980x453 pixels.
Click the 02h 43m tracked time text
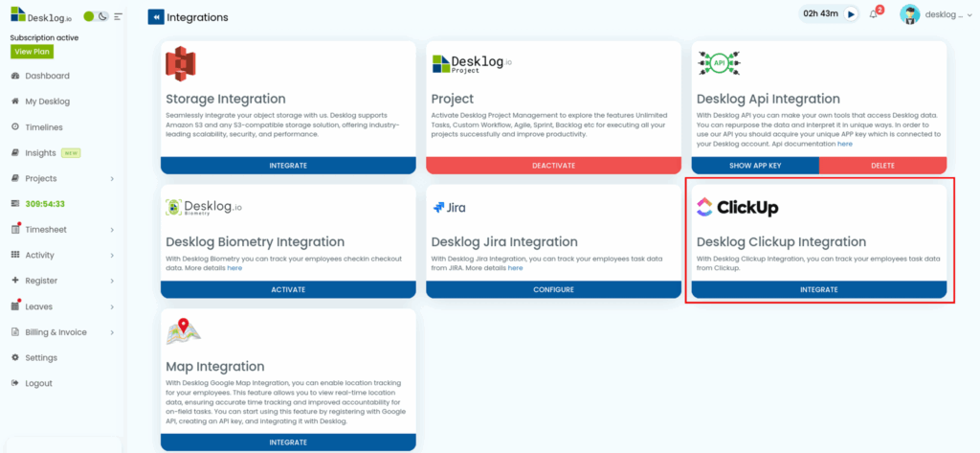[x=820, y=13]
